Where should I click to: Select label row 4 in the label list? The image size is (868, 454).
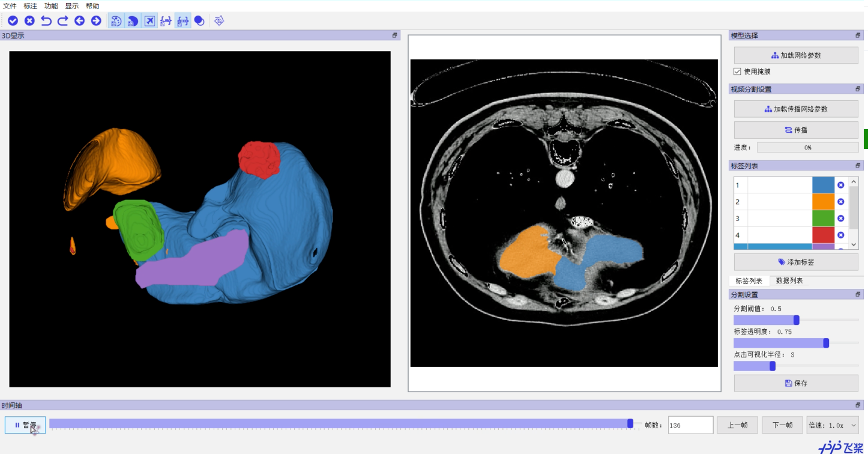[791, 235]
